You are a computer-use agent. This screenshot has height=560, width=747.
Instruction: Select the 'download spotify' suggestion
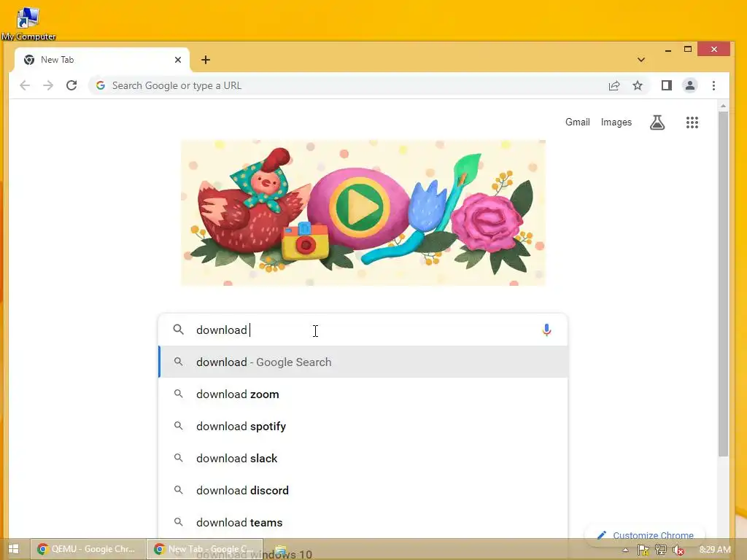coord(363,426)
